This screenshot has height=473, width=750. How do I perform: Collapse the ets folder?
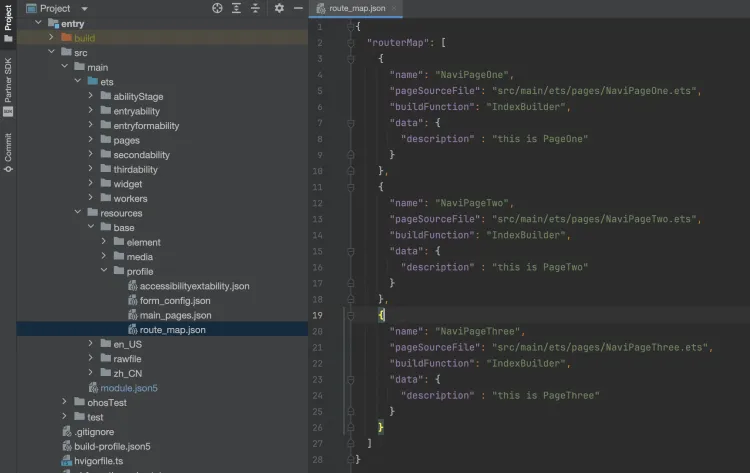78,81
